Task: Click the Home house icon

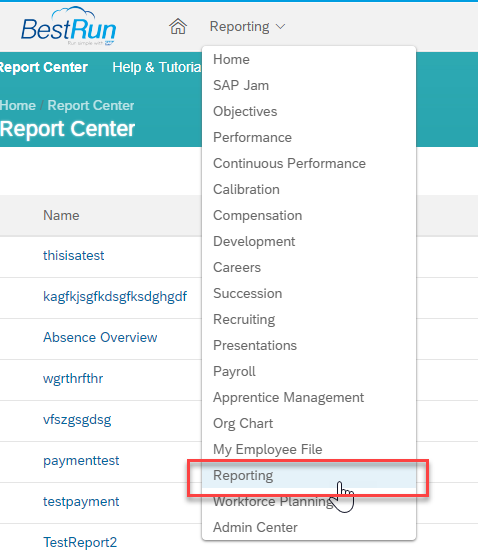Action: click(178, 26)
